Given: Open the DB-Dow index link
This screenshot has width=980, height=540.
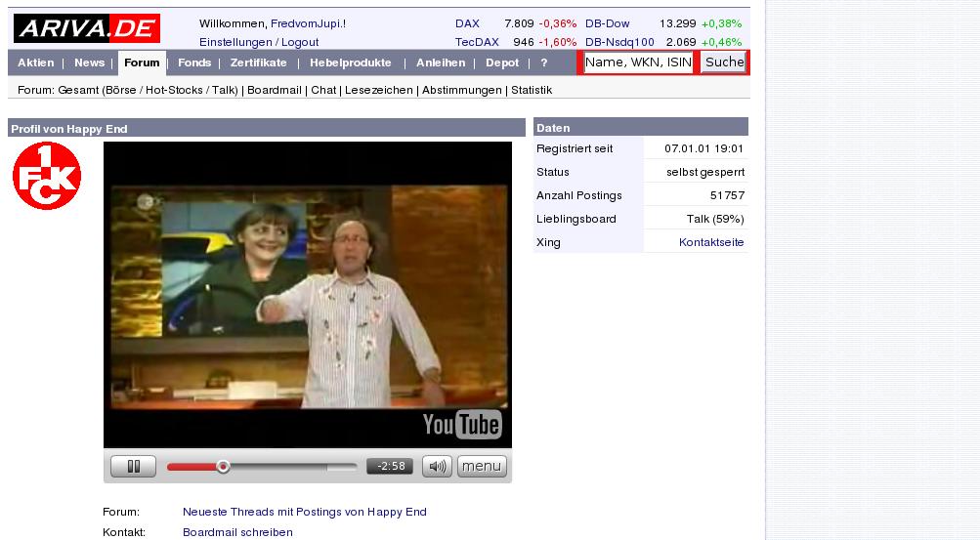Looking at the screenshot, I should coord(608,23).
